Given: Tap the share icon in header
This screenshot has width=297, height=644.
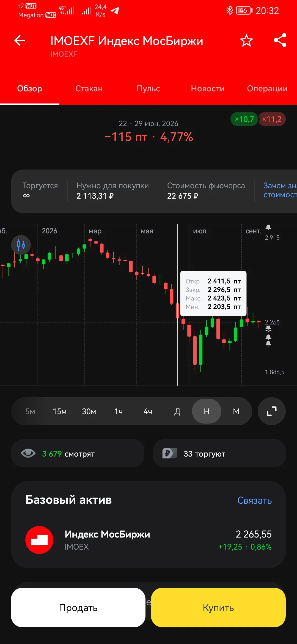Looking at the screenshot, I should (x=280, y=40).
